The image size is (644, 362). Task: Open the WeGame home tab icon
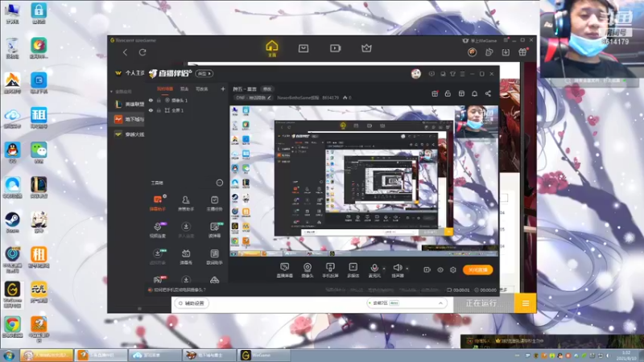click(272, 48)
